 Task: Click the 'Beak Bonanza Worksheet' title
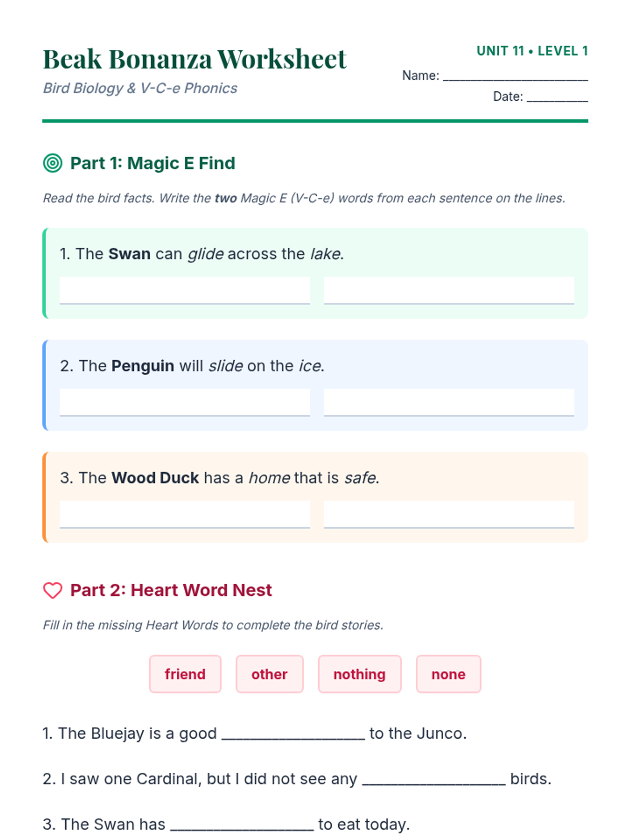(194, 59)
